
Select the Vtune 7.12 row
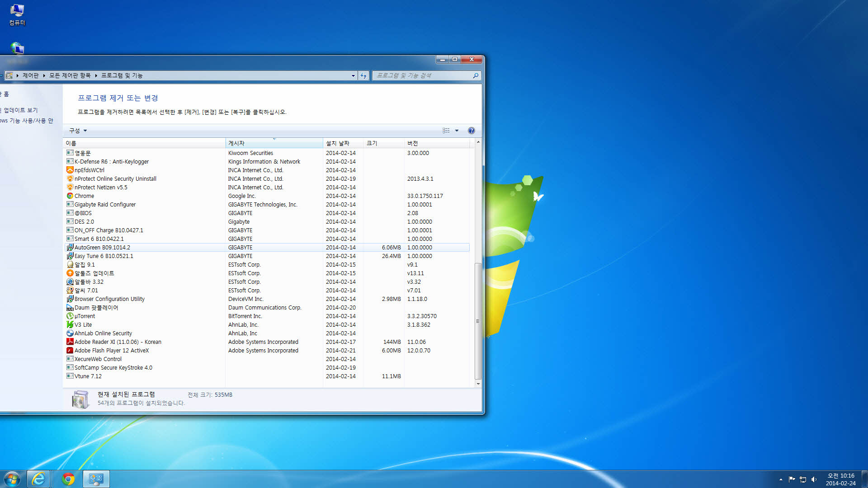click(x=267, y=376)
